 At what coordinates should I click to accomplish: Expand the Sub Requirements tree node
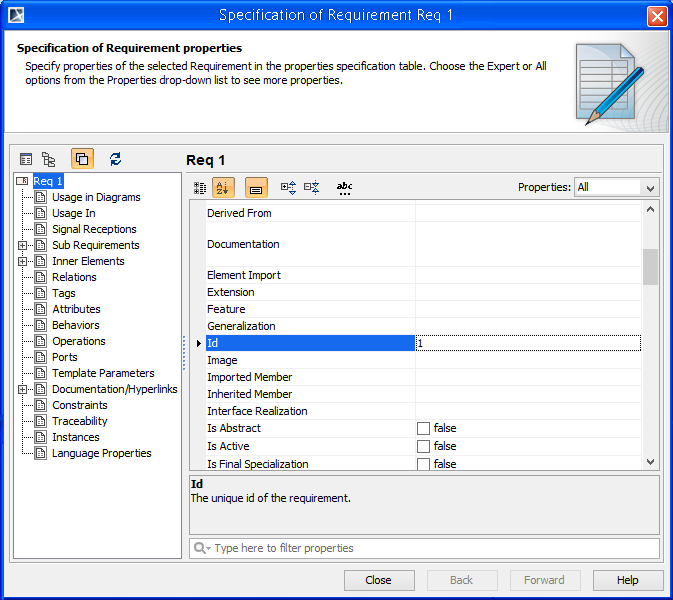[x=22, y=245]
